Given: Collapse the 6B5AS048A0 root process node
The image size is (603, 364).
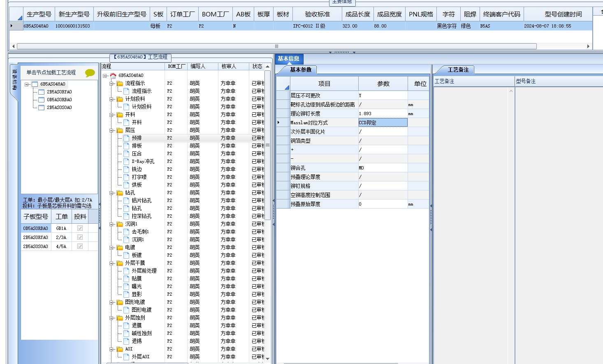Looking at the screenshot, I should (104, 76).
